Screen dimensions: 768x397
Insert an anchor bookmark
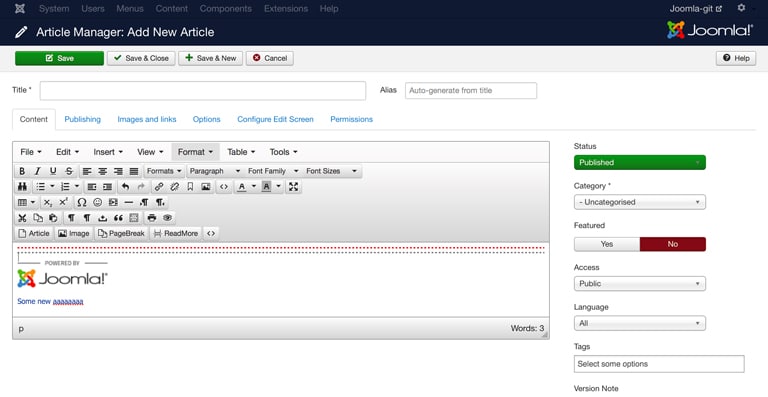[x=190, y=187]
